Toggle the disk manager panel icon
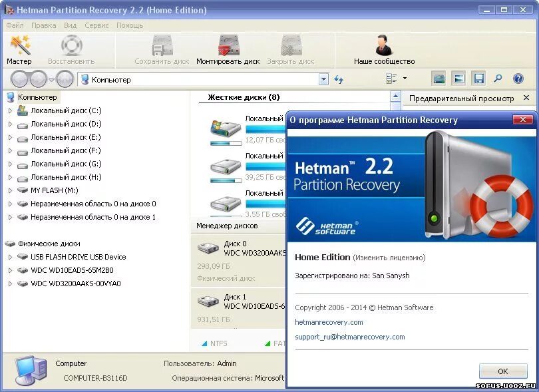The width and height of the screenshot is (539, 392). [x=439, y=79]
